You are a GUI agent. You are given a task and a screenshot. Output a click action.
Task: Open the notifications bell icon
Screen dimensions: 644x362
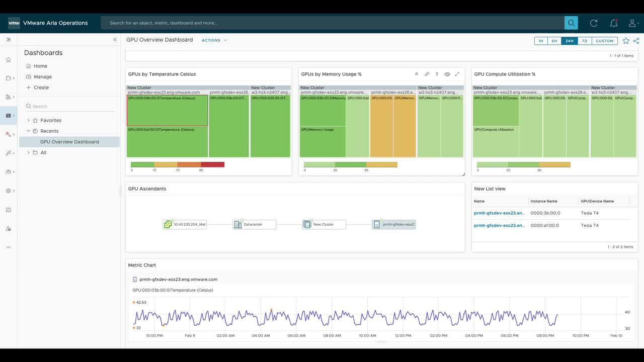pos(613,22)
